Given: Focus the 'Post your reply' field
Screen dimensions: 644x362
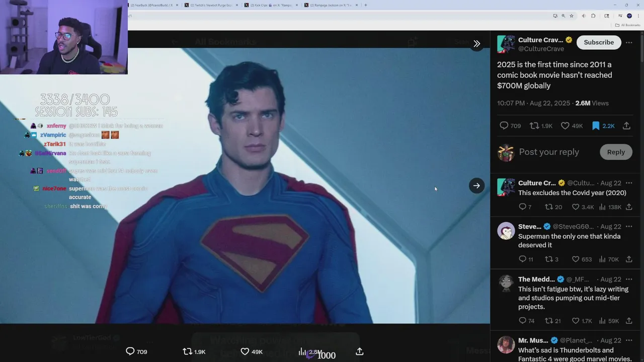Looking at the screenshot, I should [549, 152].
